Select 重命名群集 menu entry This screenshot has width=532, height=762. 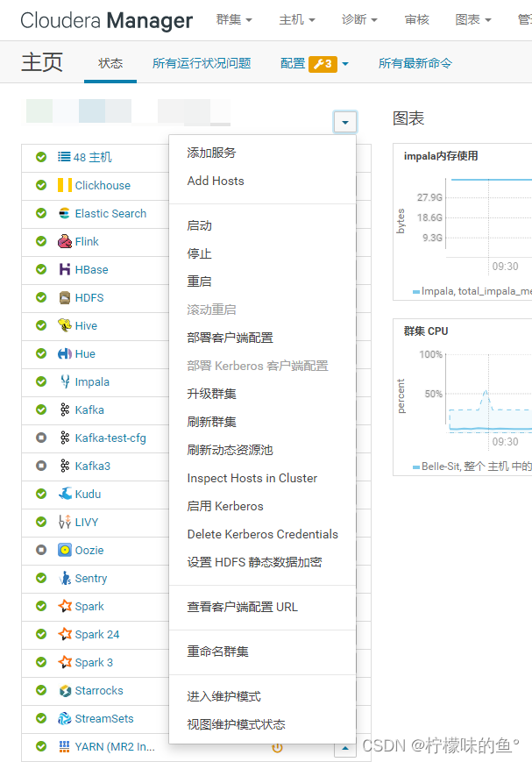click(262, 652)
